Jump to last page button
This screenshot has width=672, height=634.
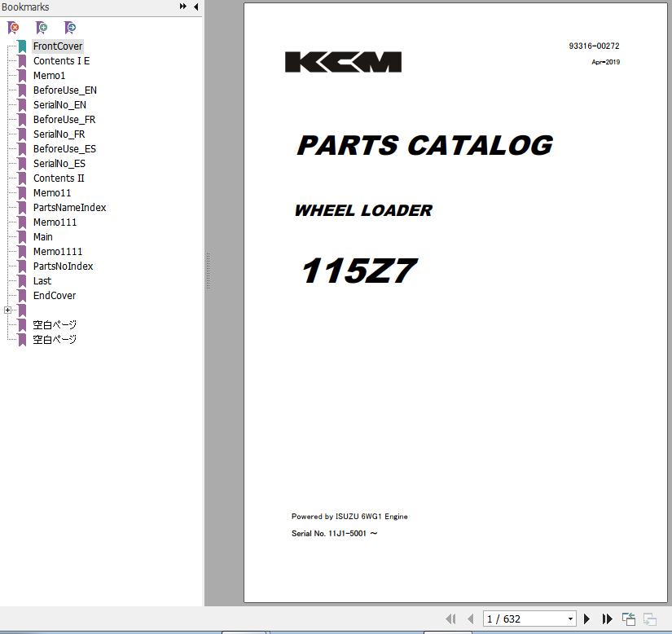tap(607, 619)
